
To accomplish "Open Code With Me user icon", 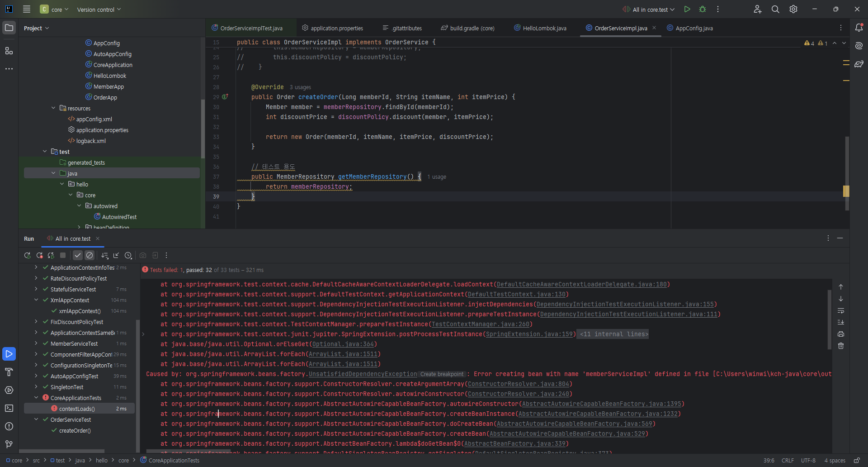I will [758, 9].
